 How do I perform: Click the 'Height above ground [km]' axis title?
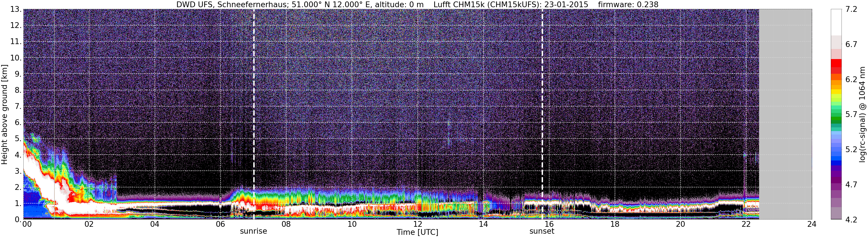[x=4, y=114]
